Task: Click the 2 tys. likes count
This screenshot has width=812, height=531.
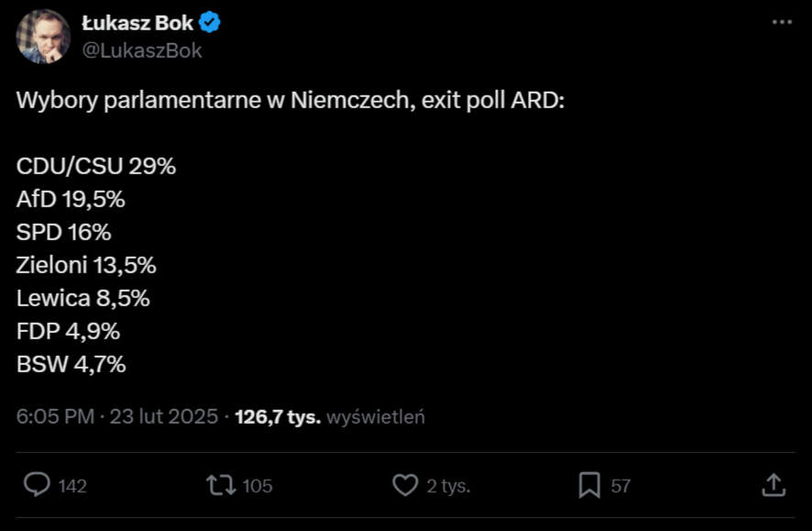Action: [x=448, y=486]
